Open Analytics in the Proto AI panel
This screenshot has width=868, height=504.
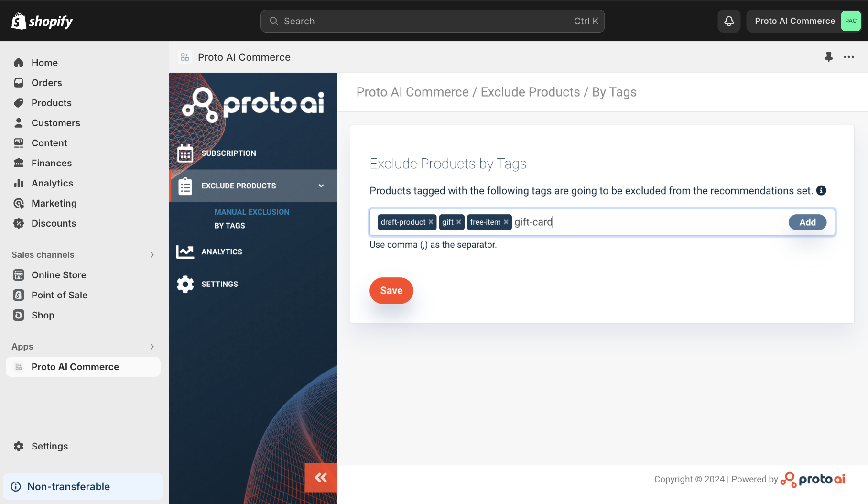(222, 252)
